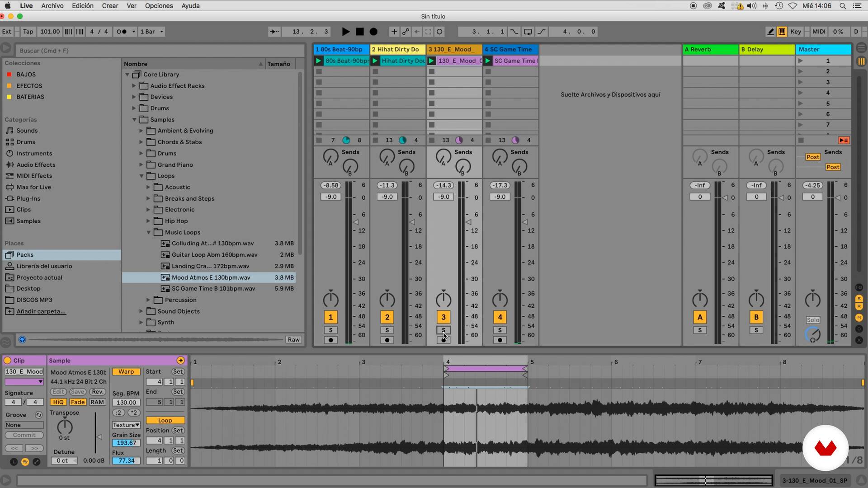This screenshot has width=868, height=488.
Task: Expand the Percussion folder
Action: tap(148, 300)
